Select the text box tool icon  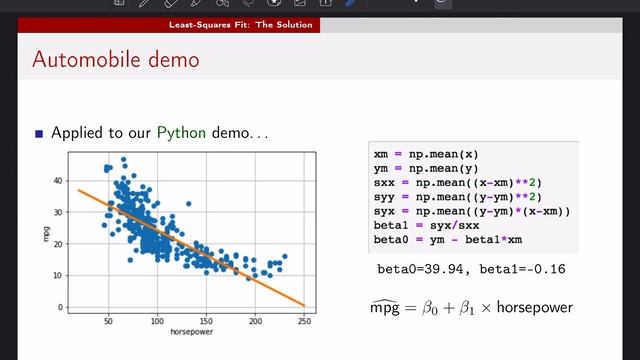coord(325,3)
